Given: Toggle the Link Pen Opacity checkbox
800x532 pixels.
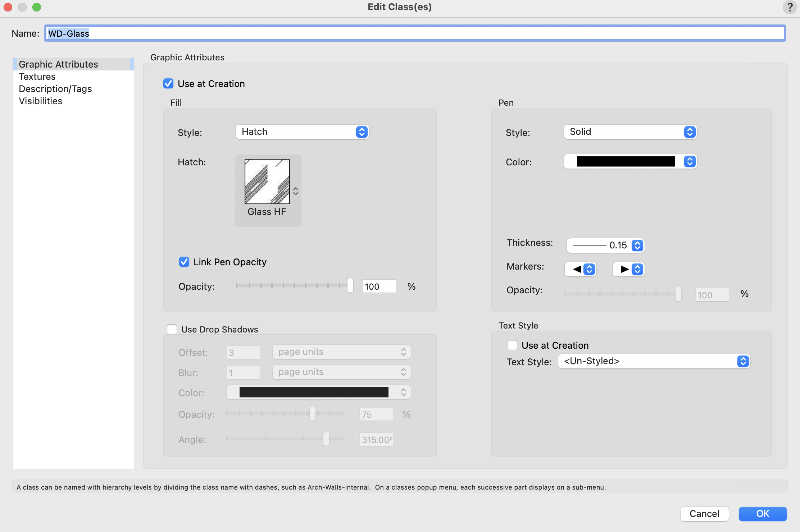Looking at the screenshot, I should [184, 262].
